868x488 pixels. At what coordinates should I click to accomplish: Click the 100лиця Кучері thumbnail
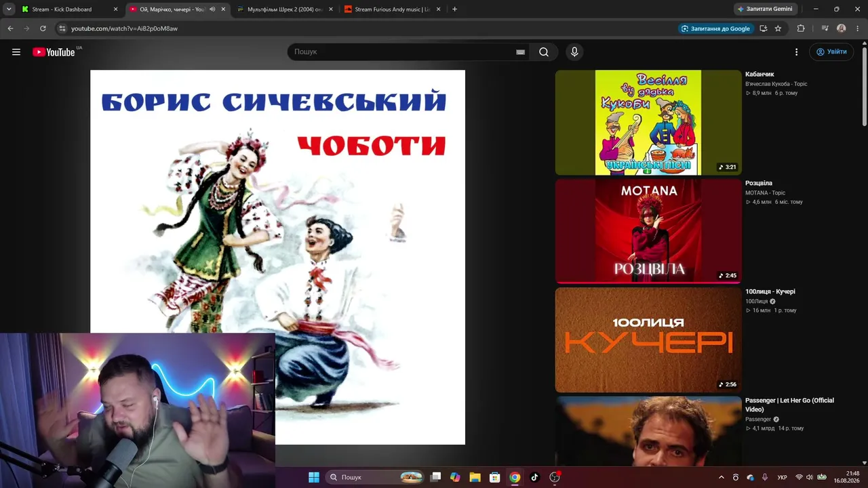point(648,340)
